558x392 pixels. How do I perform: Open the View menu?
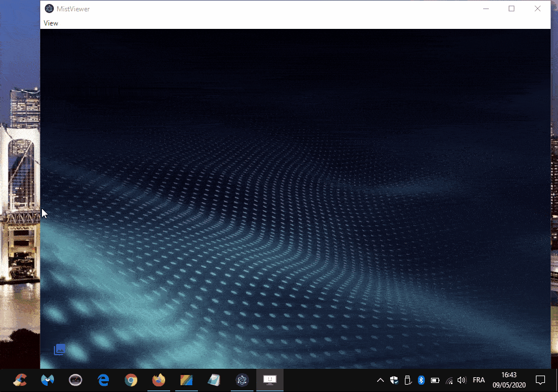tap(51, 23)
